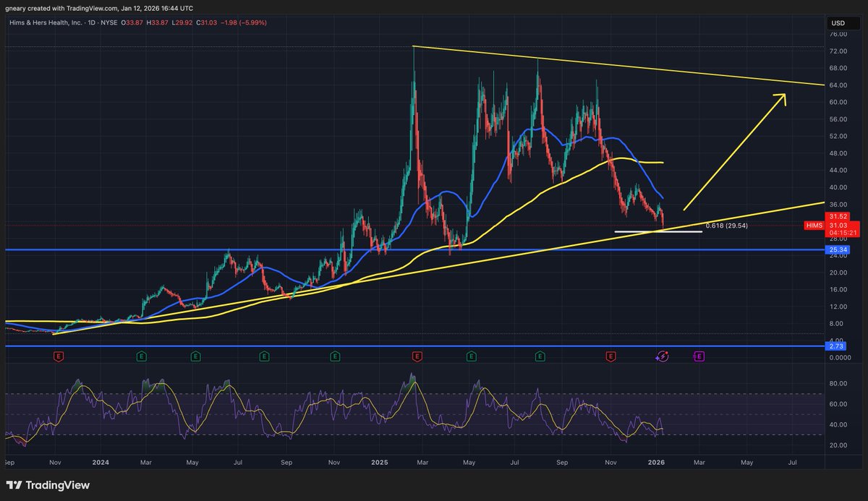Click the green earnings marker near Mar 2024
The width and height of the screenshot is (868, 501).
[x=142, y=356]
